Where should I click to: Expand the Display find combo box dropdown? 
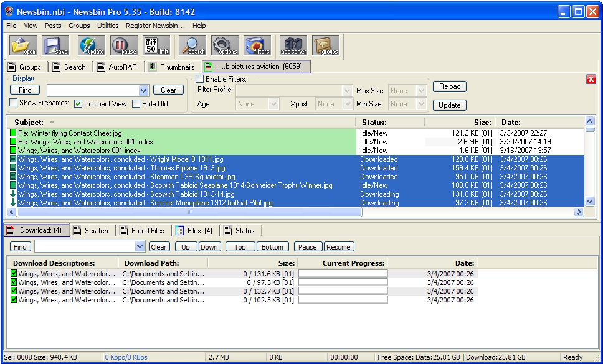coord(143,91)
